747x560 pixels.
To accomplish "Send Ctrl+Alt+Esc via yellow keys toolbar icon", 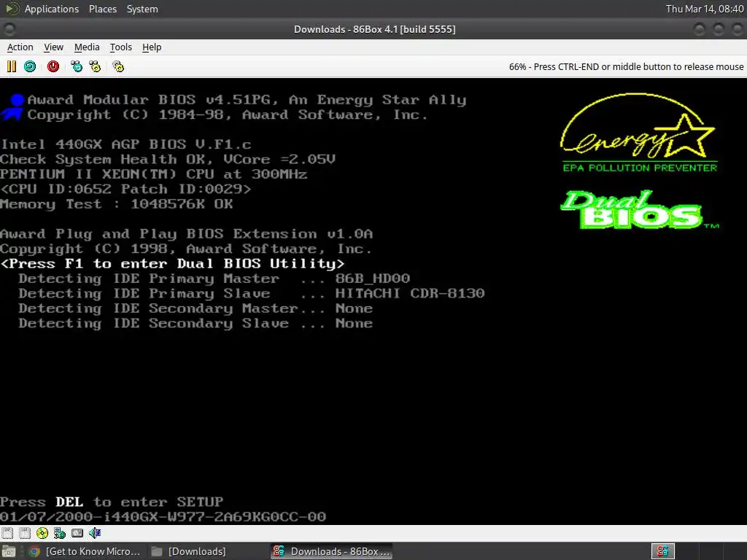I will pyautogui.click(x=96, y=66).
